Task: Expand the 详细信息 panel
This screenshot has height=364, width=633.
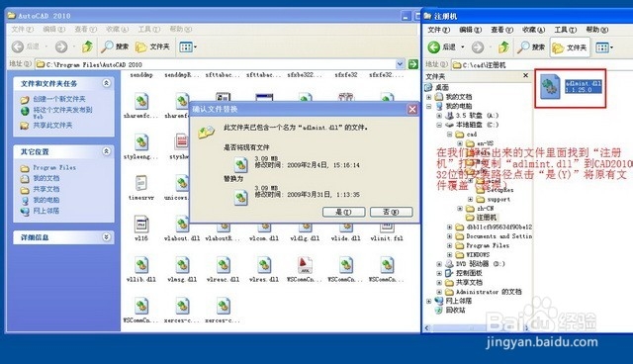Action: (106, 236)
